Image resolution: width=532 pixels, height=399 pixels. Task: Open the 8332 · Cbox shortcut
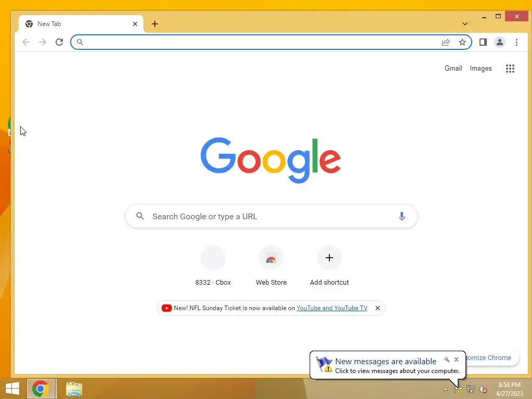(213, 267)
